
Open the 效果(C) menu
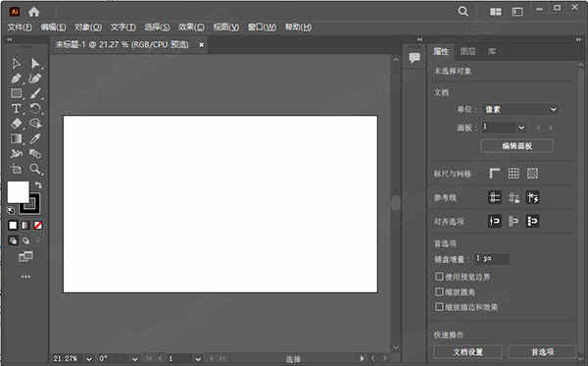coord(191,27)
